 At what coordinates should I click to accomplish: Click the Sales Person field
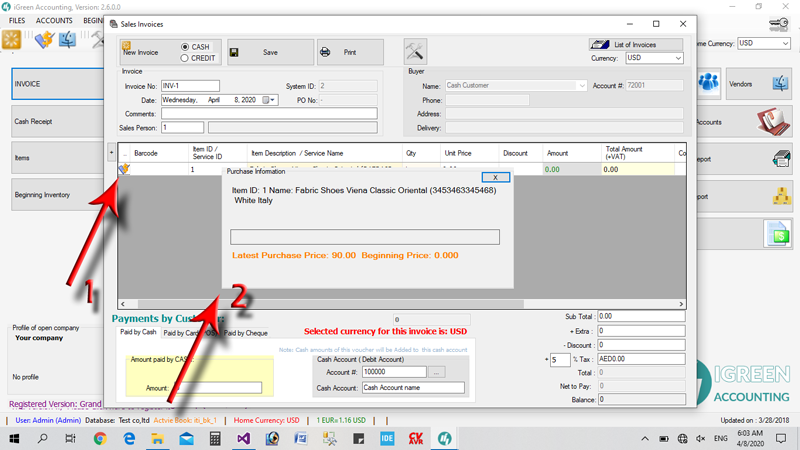pyautogui.click(x=183, y=127)
